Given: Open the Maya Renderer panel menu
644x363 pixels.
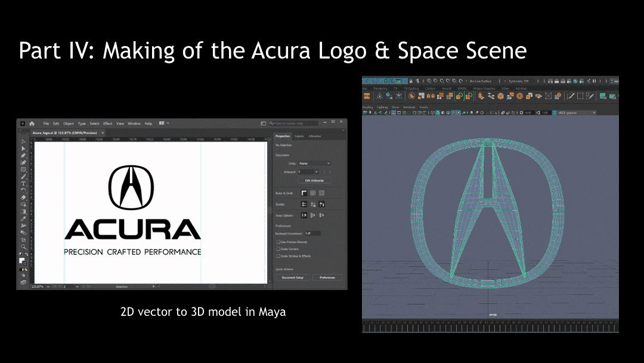Looking at the screenshot, I should (409, 107).
